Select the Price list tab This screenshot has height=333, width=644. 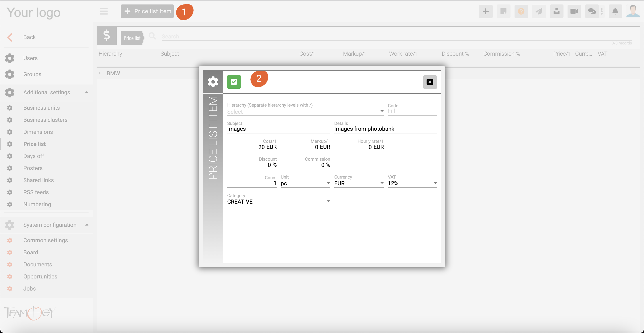point(132,38)
